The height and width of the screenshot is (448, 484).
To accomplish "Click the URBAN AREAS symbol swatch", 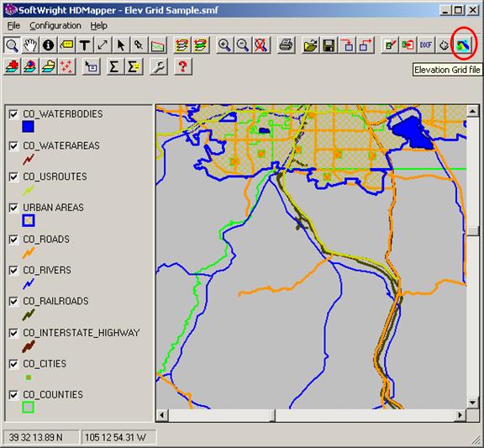I will click(x=29, y=221).
